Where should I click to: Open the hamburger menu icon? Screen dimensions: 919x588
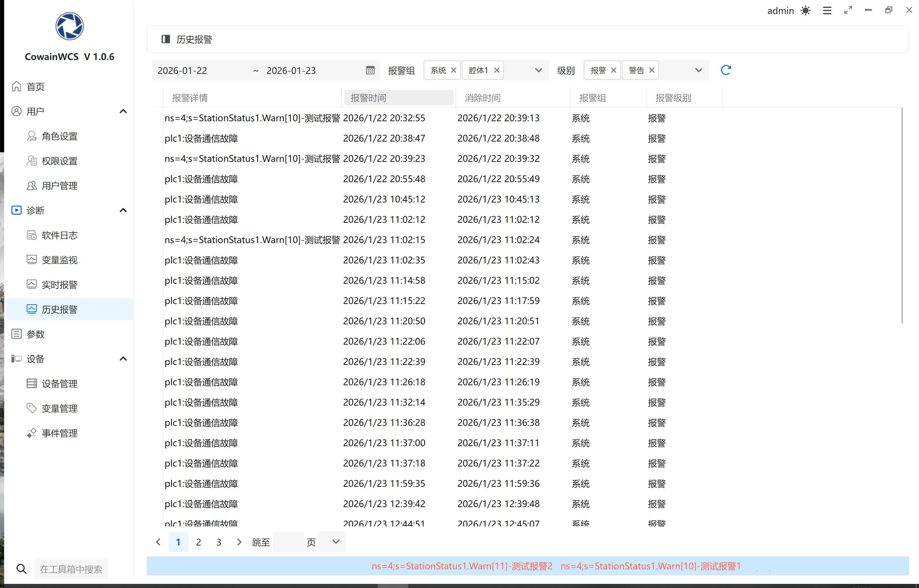pyautogui.click(x=827, y=11)
